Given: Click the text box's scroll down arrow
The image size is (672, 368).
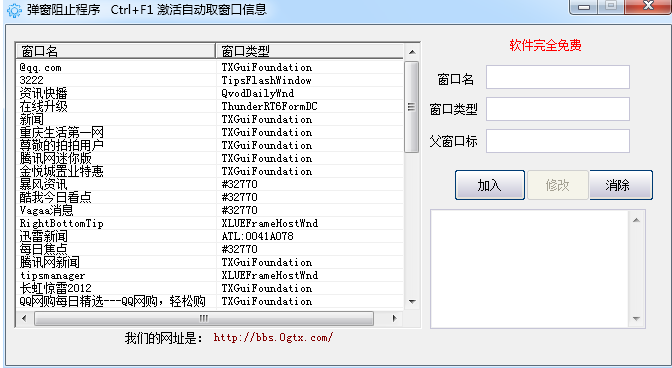Looking at the screenshot, I should coord(636,319).
